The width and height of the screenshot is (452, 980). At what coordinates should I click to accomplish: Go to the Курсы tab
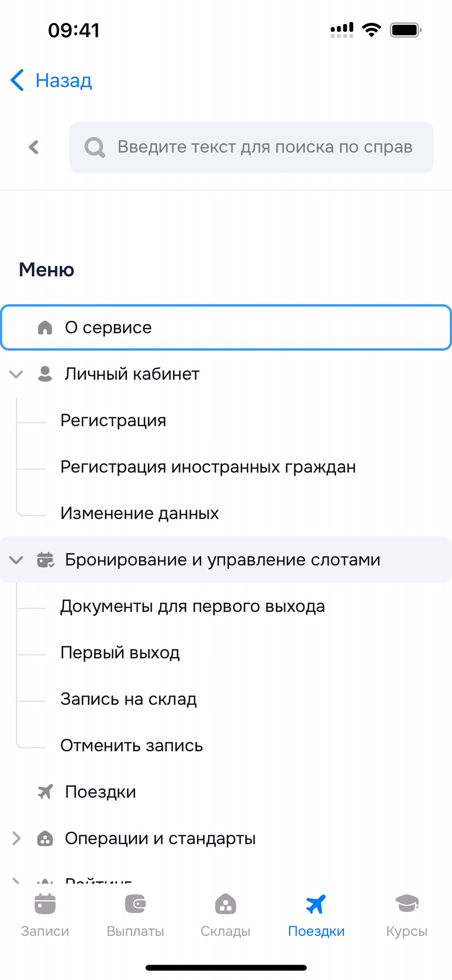(406, 915)
